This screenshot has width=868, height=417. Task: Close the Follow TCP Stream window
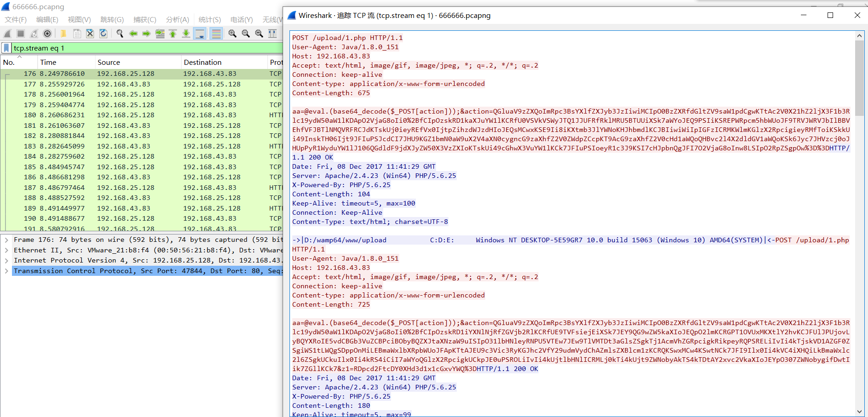(x=857, y=15)
